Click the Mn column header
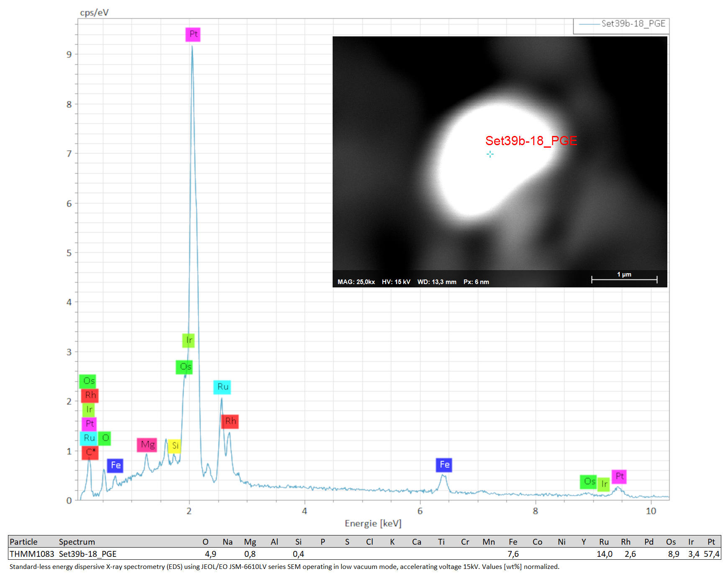The image size is (728, 584). tap(489, 542)
